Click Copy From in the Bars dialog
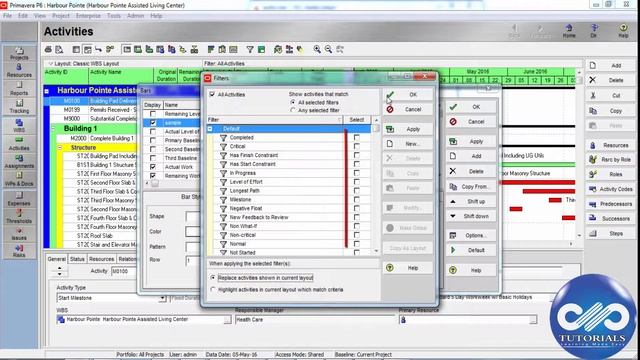Viewport: 640px width, 360px height. pos(471,187)
